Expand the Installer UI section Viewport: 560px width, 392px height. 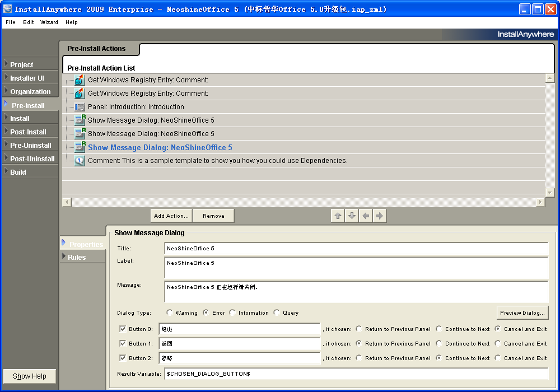[x=30, y=78]
